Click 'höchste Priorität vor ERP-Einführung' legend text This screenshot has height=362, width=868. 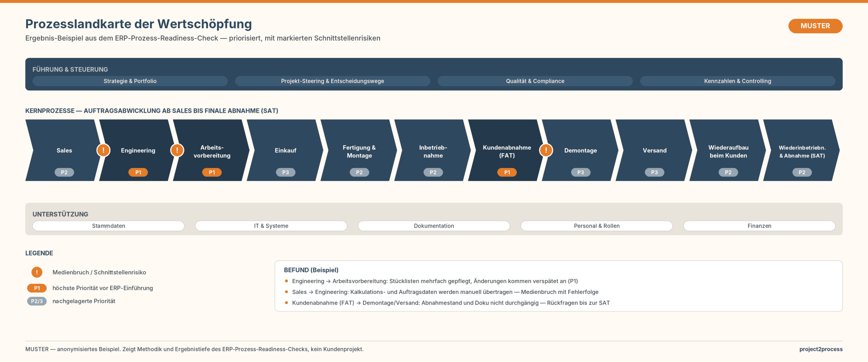click(x=103, y=288)
